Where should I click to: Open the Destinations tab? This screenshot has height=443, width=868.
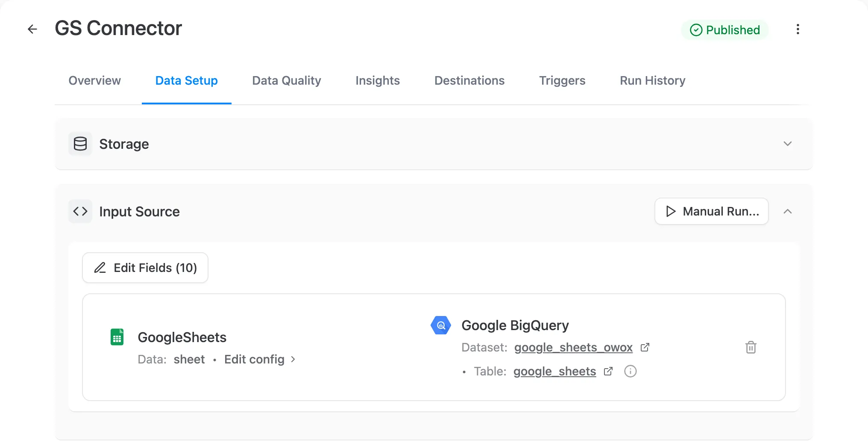coord(469,80)
